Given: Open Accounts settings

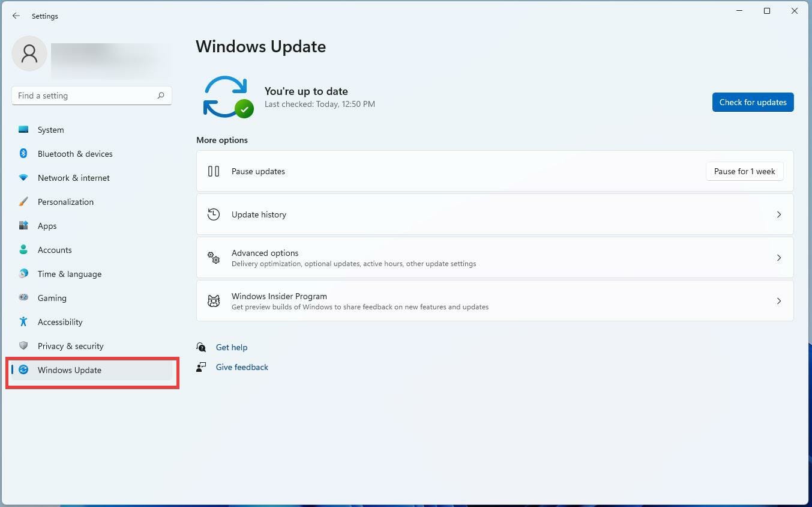Looking at the screenshot, I should tap(55, 250).
